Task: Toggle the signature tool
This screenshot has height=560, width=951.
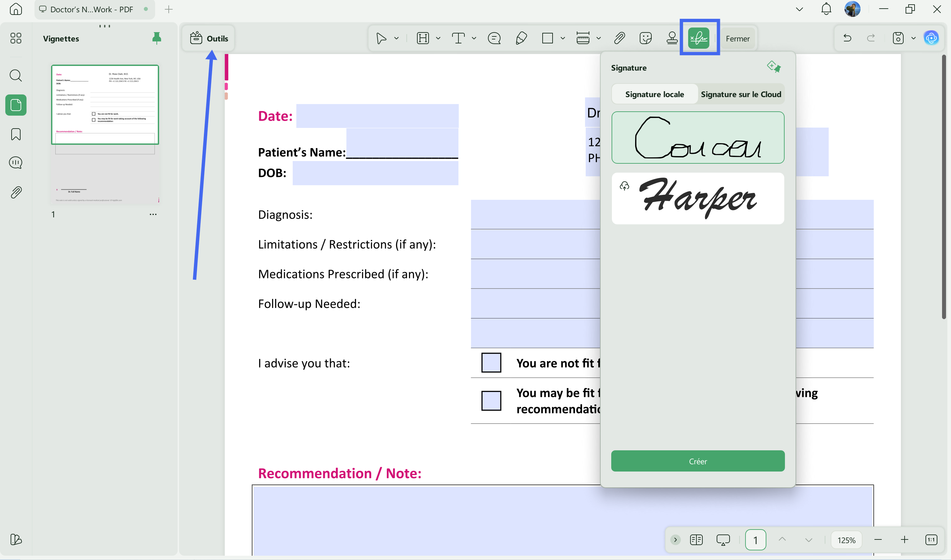Action: [698, 38]
